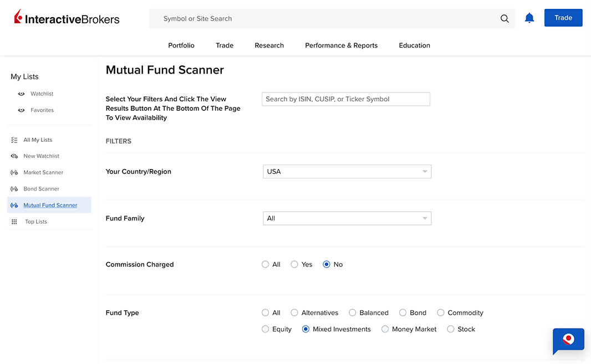Image resolution: width=591 pixels, height=364 pixels.
Task: Open the chat support widget icon
Action: click(568, 340)
